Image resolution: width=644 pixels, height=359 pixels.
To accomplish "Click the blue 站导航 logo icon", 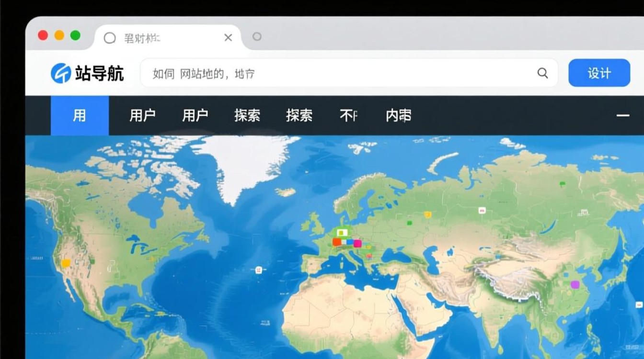I will pyautogui.click(x=61, y=73).
